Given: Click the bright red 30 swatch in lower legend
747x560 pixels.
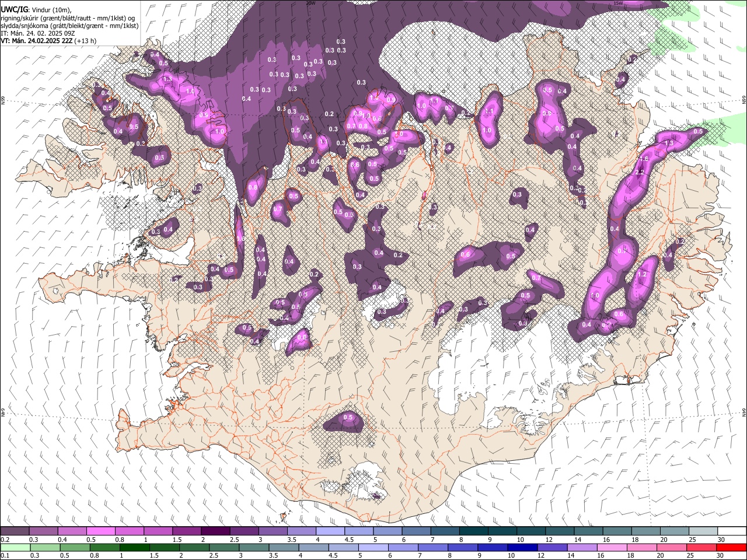Looking at the screenshot, I should click(731, 547).
